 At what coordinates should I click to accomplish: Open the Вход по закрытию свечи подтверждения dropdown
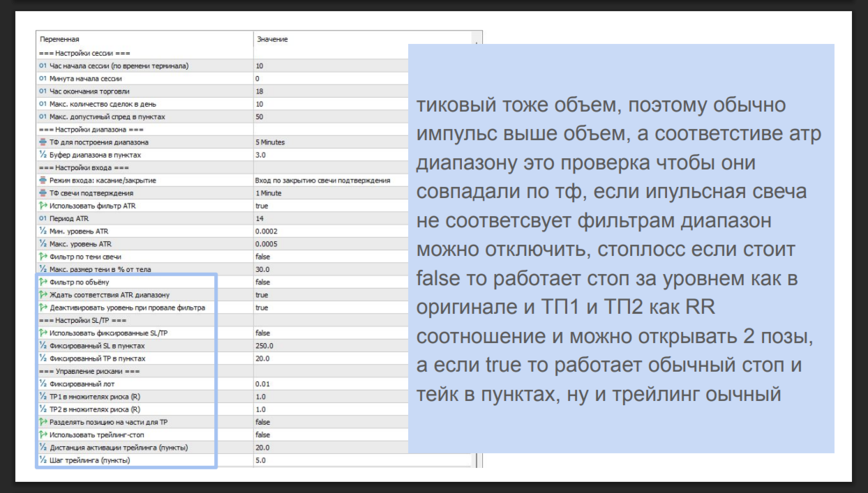coord(330,181)
